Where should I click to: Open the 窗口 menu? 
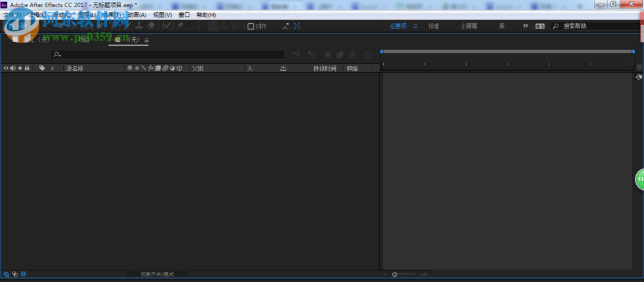point(184,15)
